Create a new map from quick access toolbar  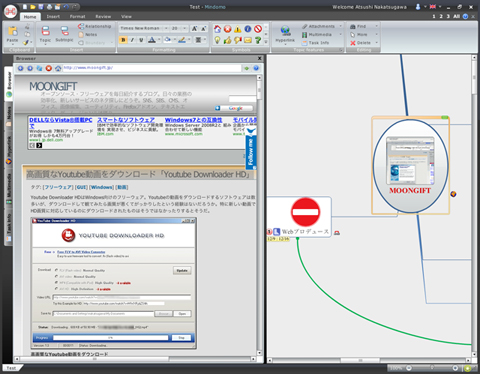point(25,7)
